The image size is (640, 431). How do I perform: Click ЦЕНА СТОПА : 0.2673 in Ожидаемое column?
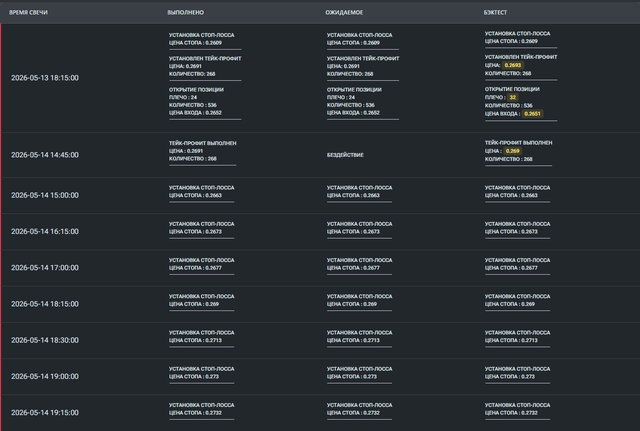click(353, 232)
